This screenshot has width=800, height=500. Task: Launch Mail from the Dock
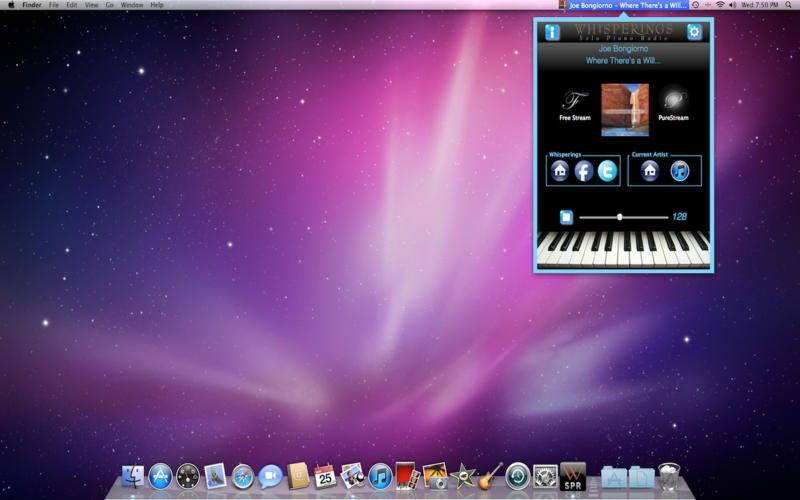pyautogui.click(x=215, y=476)
